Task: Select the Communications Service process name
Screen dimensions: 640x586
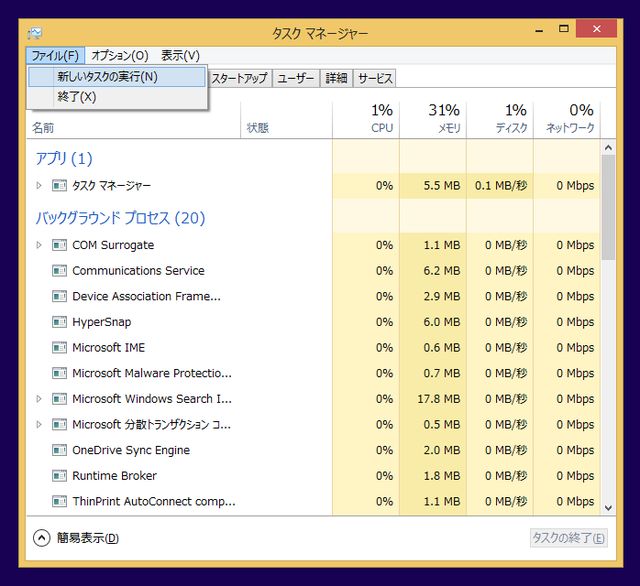Action: point(138,271)
